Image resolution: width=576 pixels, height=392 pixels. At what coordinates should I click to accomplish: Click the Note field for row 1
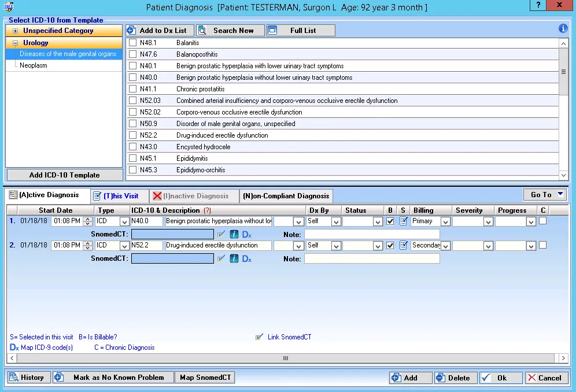pos(371,234)
